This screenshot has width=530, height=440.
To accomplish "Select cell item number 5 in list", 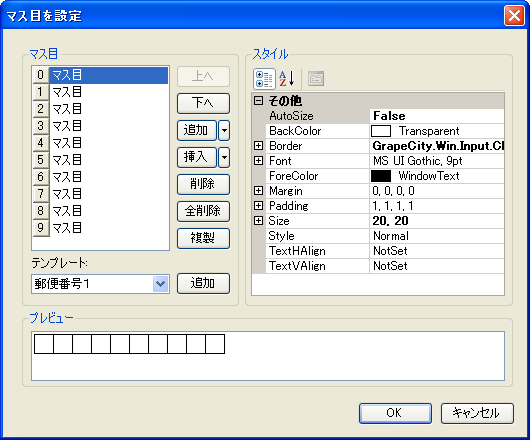I will tap(100, 160).
